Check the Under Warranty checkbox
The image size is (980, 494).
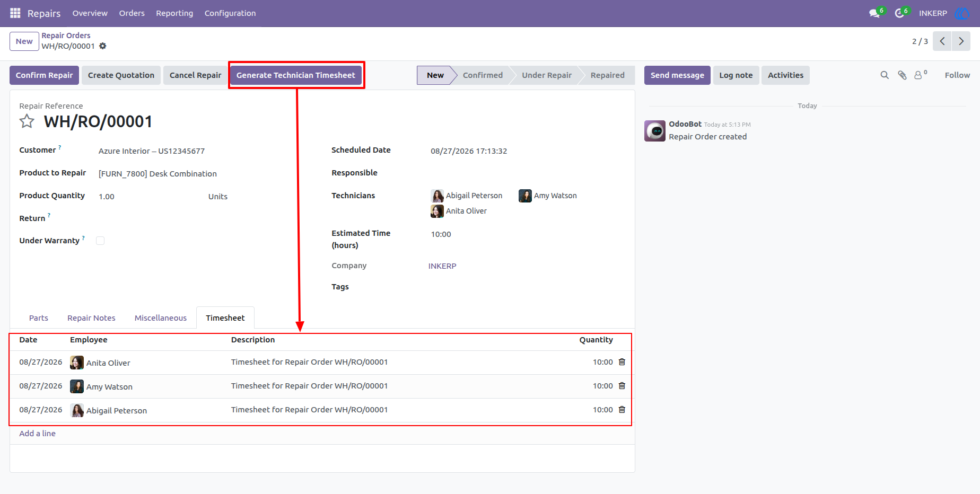[x=100, y=241]
